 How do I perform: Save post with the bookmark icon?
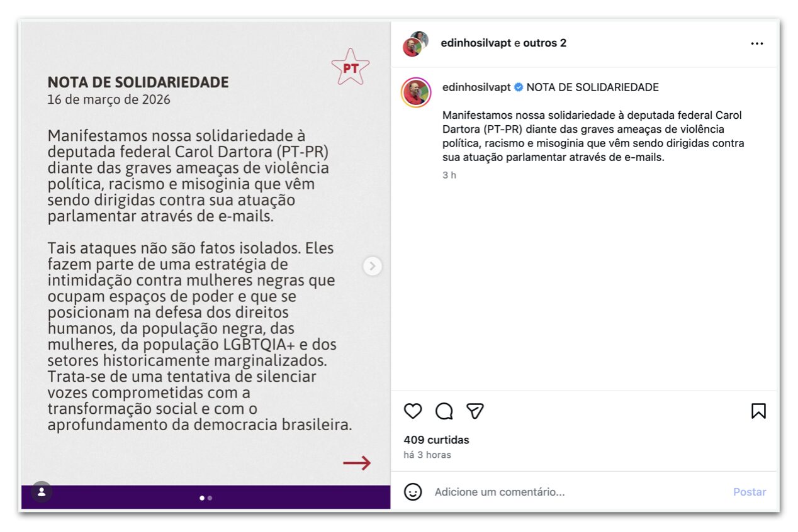(x=758, y=411)
